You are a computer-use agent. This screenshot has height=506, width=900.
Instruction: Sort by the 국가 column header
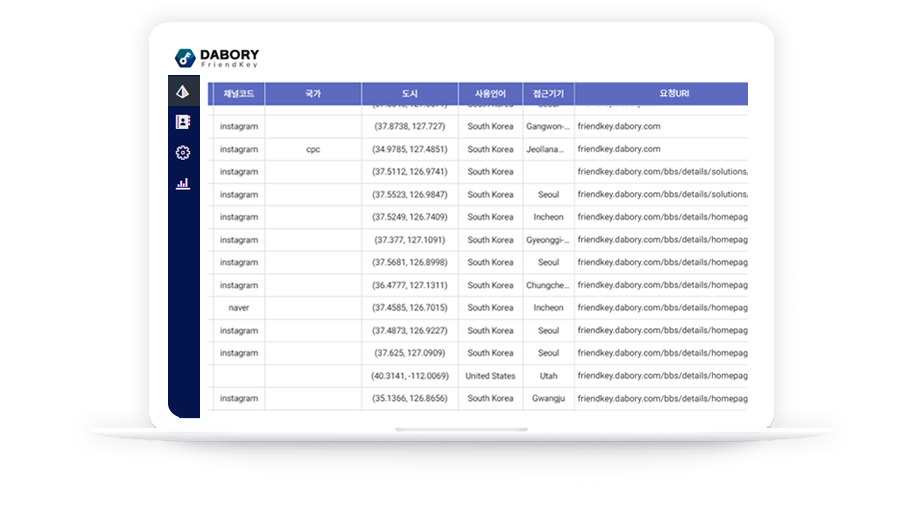click(x=313, y=94)
